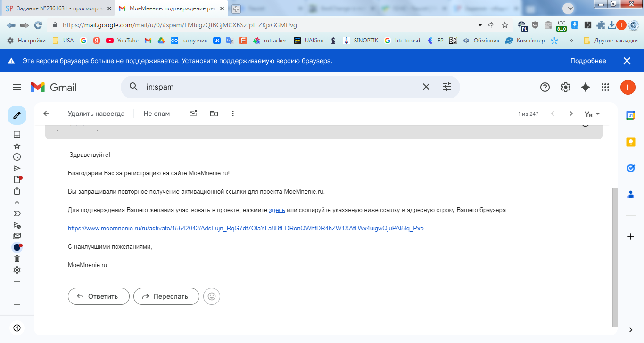Show the side panel expand arrow
This screenshot has width=644, height=343.
(631, 329)
